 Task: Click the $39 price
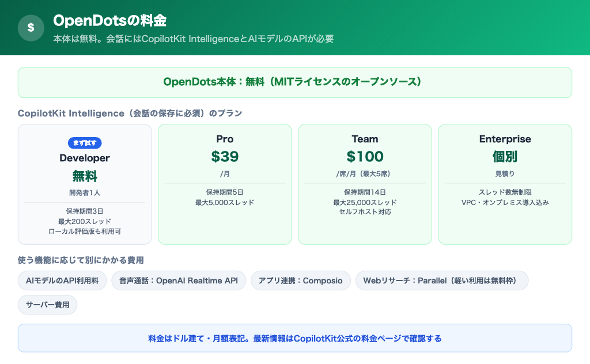tap(225, 157)
